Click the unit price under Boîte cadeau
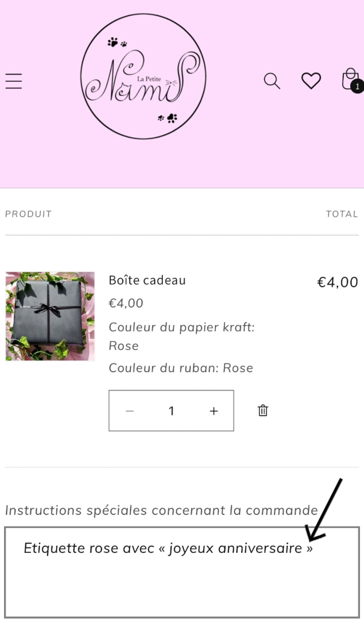This screenshot has width=364, height=623. coord(126,303)
